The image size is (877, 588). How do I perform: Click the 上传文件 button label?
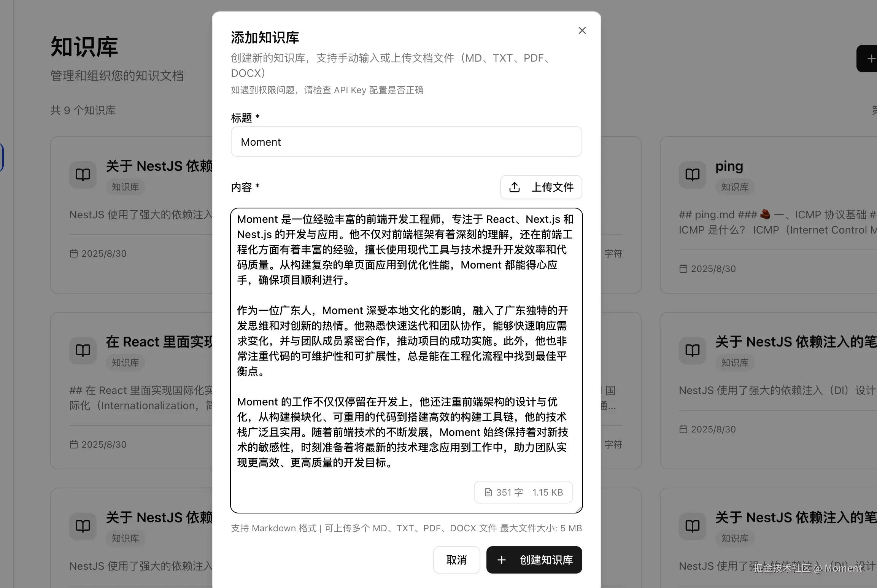tap(552, 187)
